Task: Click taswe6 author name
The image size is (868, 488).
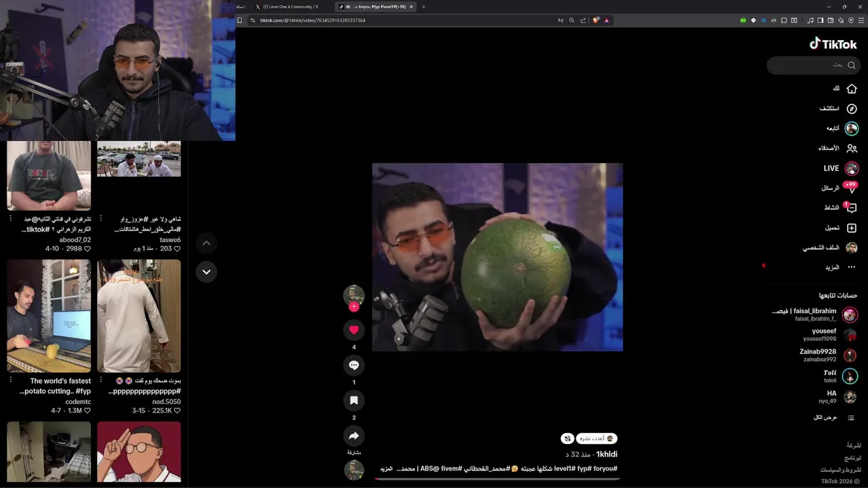Action: point(170,240)
